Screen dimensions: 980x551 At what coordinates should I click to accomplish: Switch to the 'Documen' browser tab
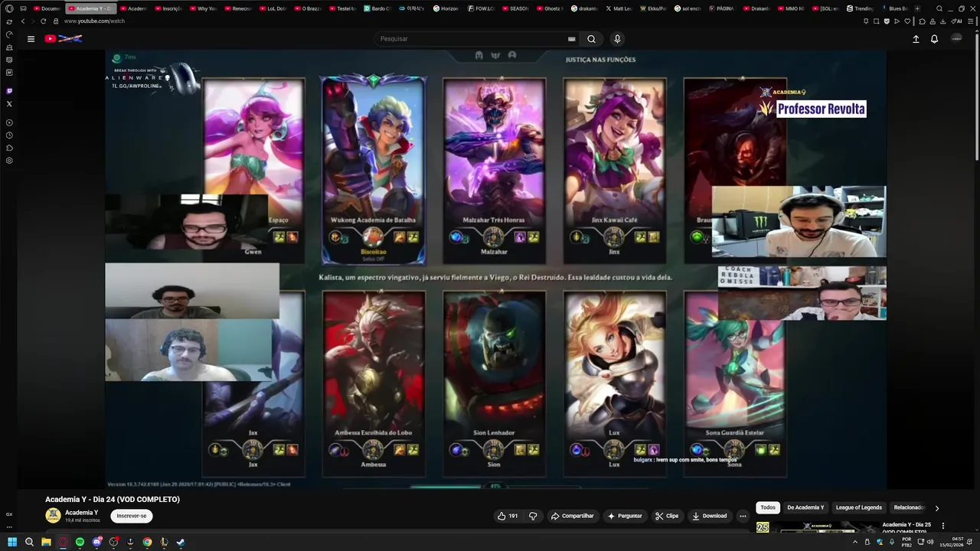tap(46, 8)
